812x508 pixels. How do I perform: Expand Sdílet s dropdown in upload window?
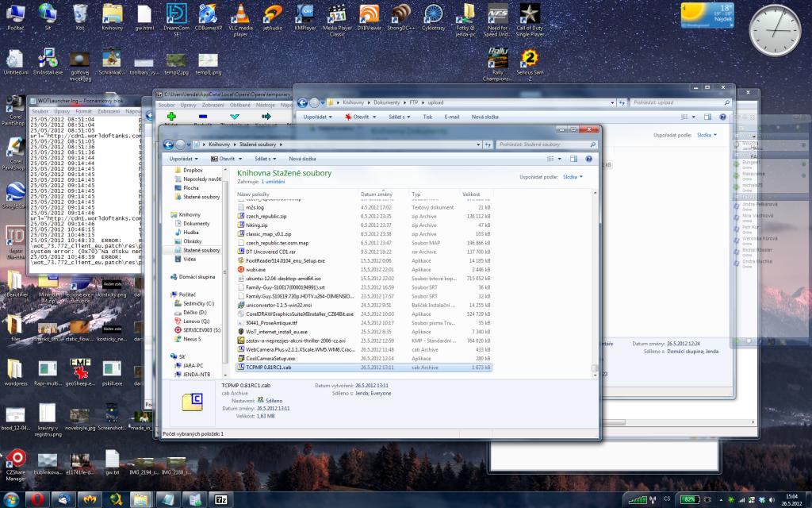tap(400, 117)
